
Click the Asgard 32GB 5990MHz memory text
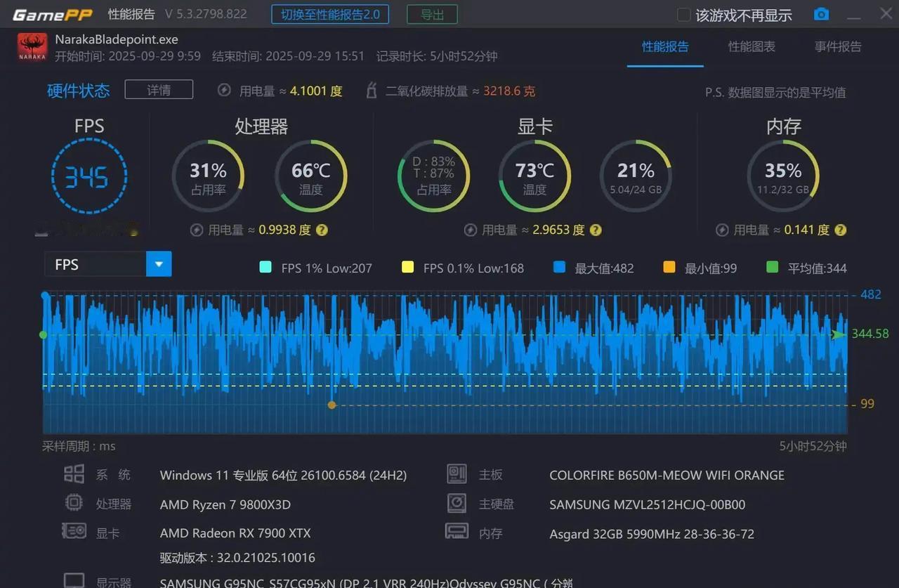point(652,534)
